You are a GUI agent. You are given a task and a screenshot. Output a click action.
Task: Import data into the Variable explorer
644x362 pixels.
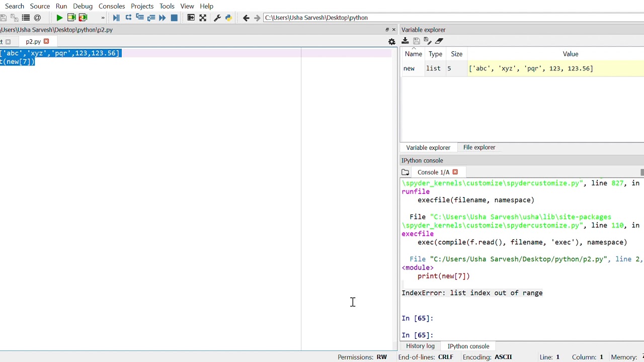[x=406, y=41]
